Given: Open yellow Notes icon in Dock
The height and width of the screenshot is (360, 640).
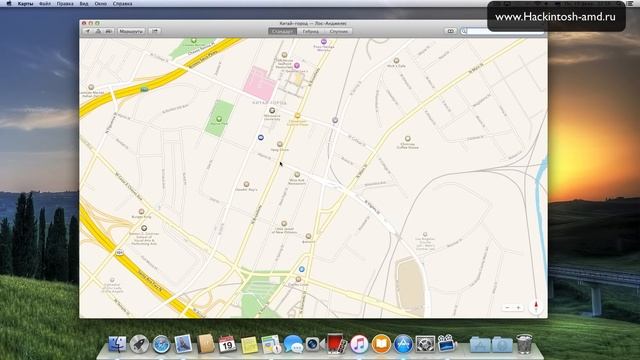Looking at the screenshot, I should (x=249, y=345).
